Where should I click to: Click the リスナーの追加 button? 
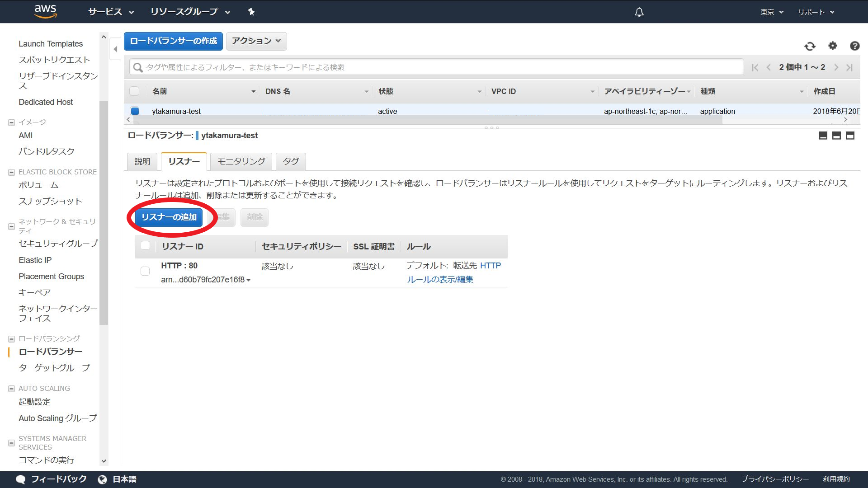pyautogui.click(x=169, y=217)
